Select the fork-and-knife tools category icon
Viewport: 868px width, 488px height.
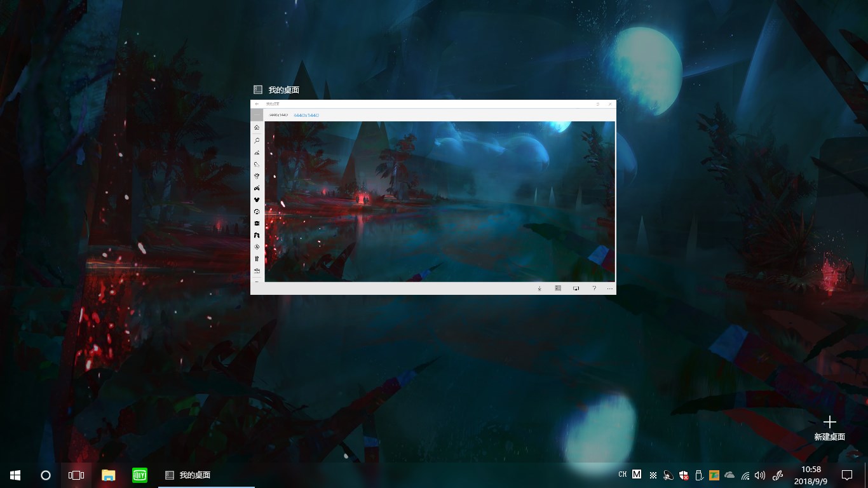pyautogui.click(x=257, y=259)
